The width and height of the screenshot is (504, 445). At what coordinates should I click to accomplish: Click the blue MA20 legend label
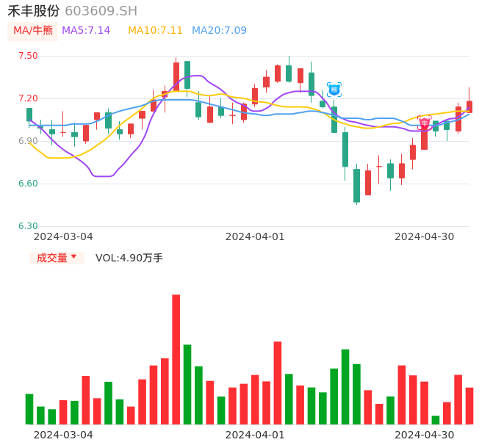[x=219, y=30]
